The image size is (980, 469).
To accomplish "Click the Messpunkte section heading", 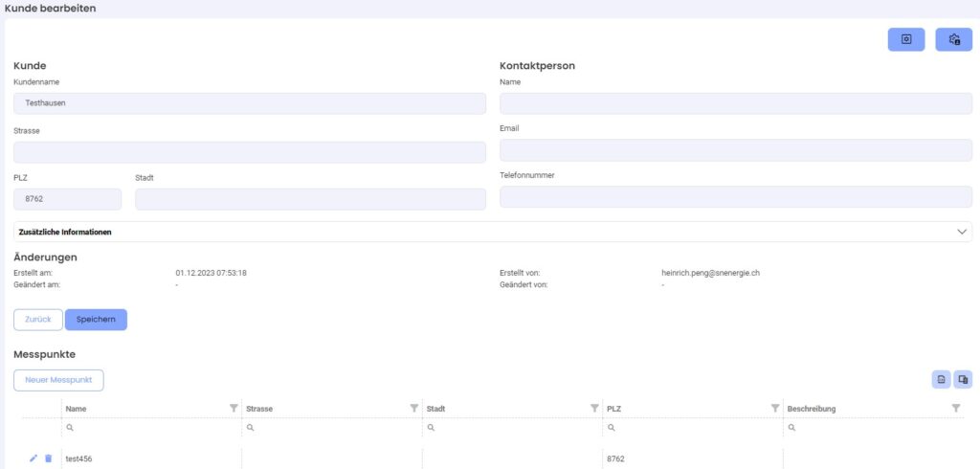I will click(x=44, y=354).
